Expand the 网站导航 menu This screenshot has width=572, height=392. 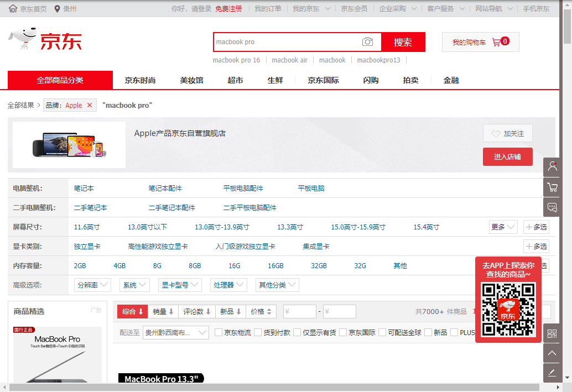pyautogui.click(x=494, y=9)
